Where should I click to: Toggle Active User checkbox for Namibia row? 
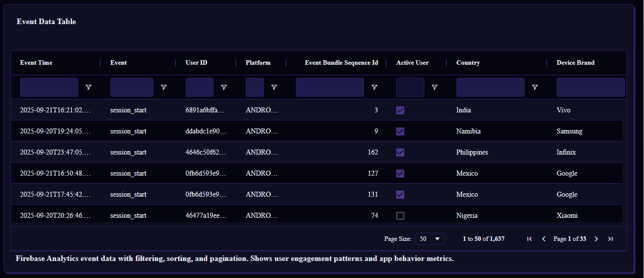tap(400, 131)
